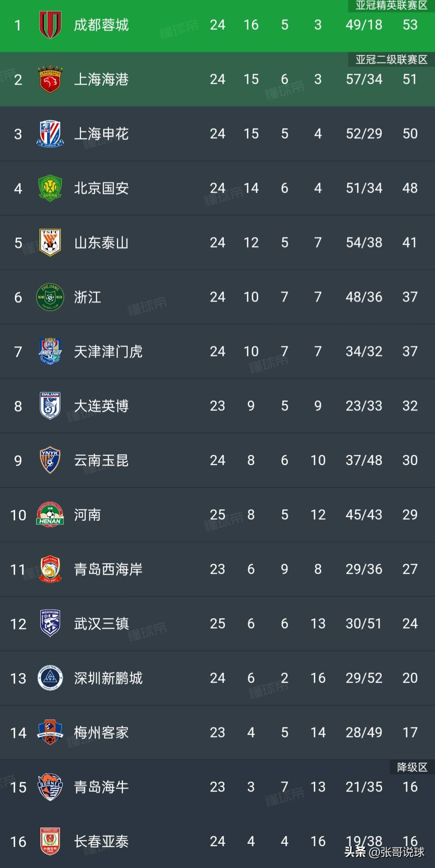This screenshot has height=868, width=435.
Task: Click the Henan (河南) club logo
Action: click(x=50, y=515)
